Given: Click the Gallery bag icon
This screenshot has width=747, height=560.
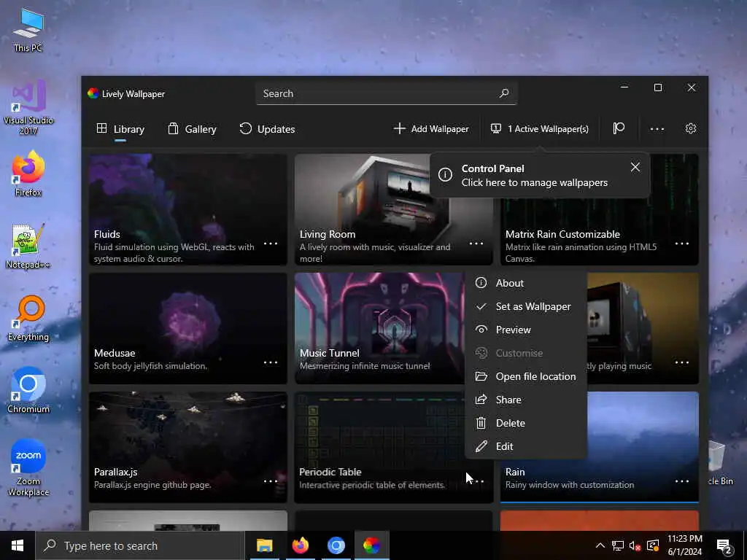Looking at the screenshot, I should tap(173, 128).
